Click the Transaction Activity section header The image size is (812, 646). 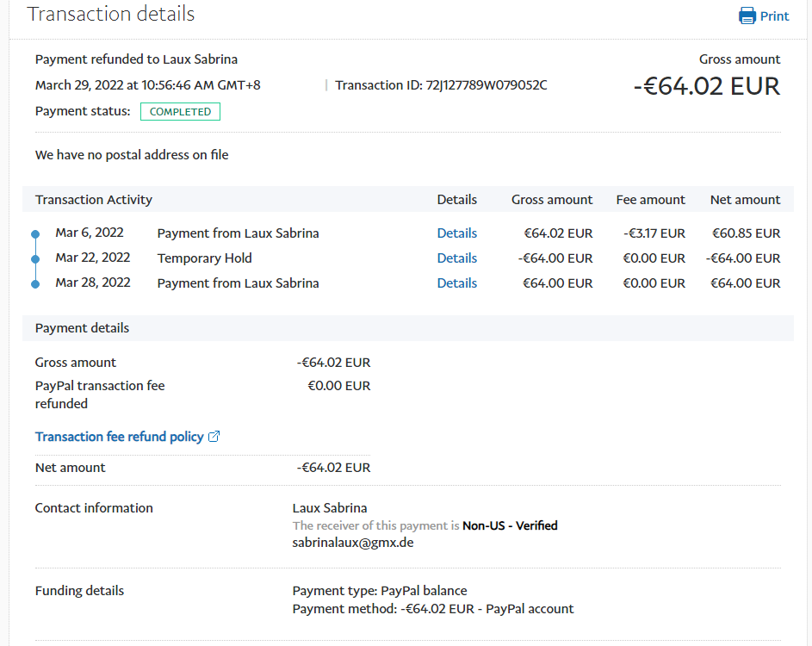coord(94,200)
